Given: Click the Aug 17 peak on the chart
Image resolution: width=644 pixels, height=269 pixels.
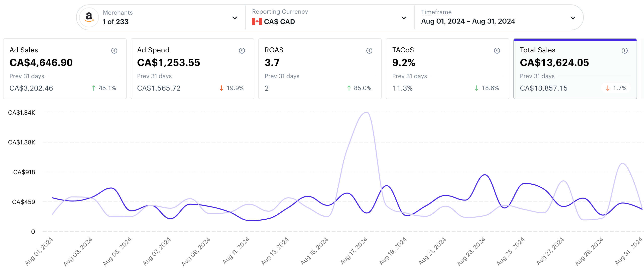Looking at the screenshot, I should (x=367, y=113).
